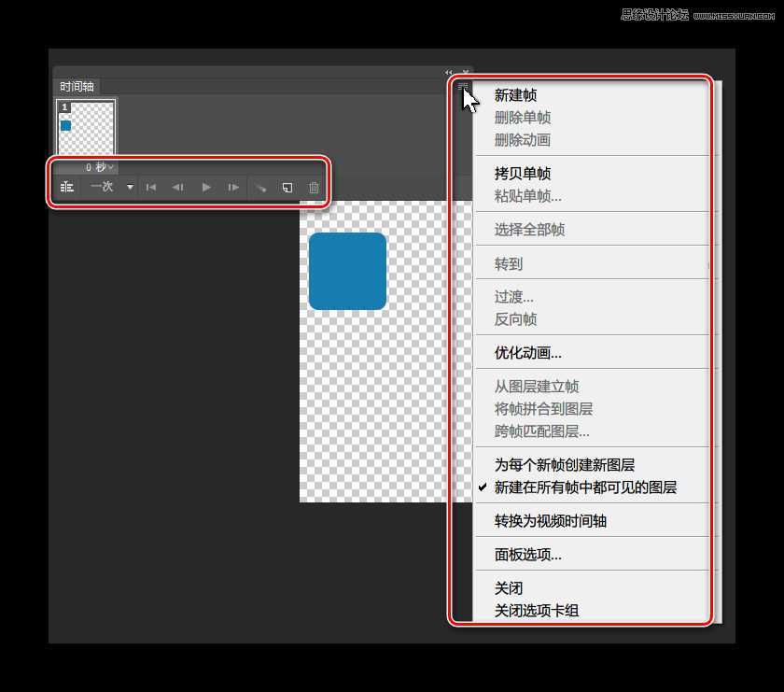This screenshot has height=692, width=784.
Task: Duplicate the selected frame
Action: 287,186
